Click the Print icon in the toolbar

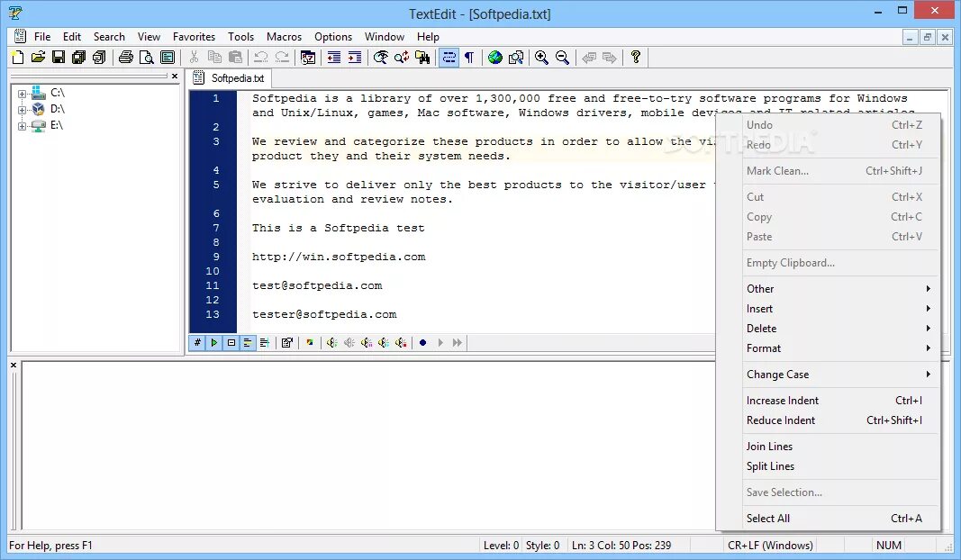coord(125,58)
